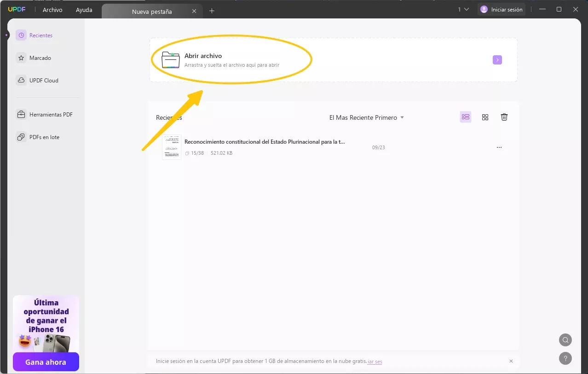Dismiss the cloud storage notice

(x=511, y=361)
